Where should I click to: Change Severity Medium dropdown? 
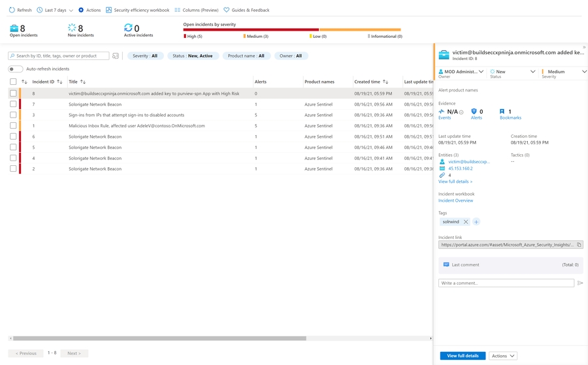pos(563,72)
